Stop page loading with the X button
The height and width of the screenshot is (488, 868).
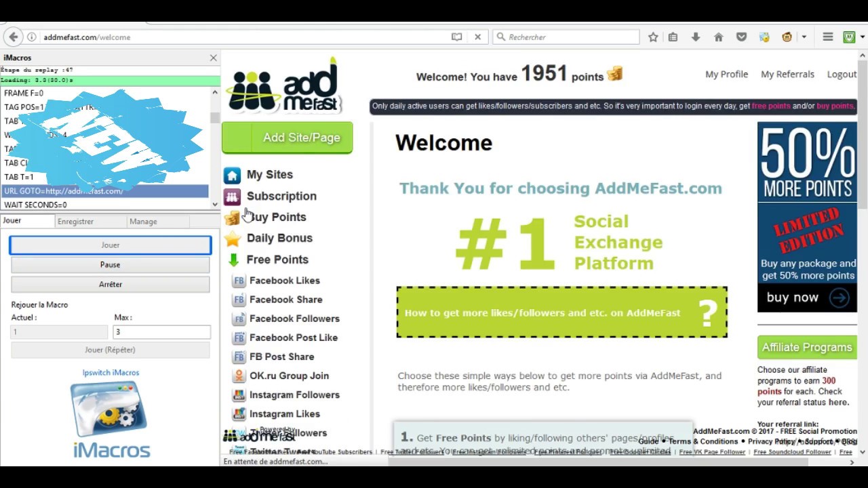pyautogui.click(x=477, y=37)
